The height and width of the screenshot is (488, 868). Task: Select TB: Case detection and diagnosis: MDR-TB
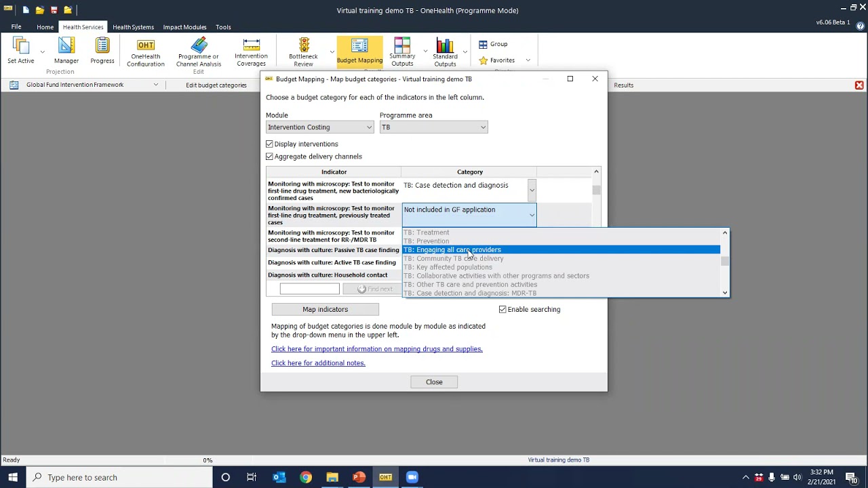(561, 293)
